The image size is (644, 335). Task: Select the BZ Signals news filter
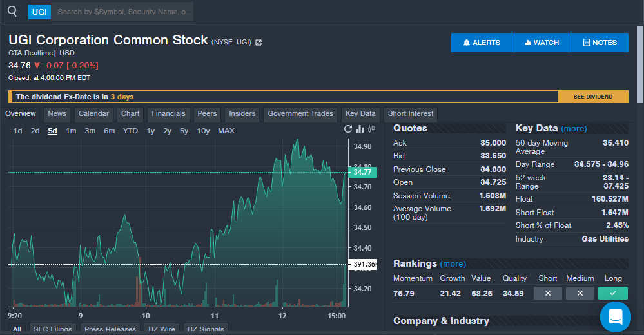point(206,329)
